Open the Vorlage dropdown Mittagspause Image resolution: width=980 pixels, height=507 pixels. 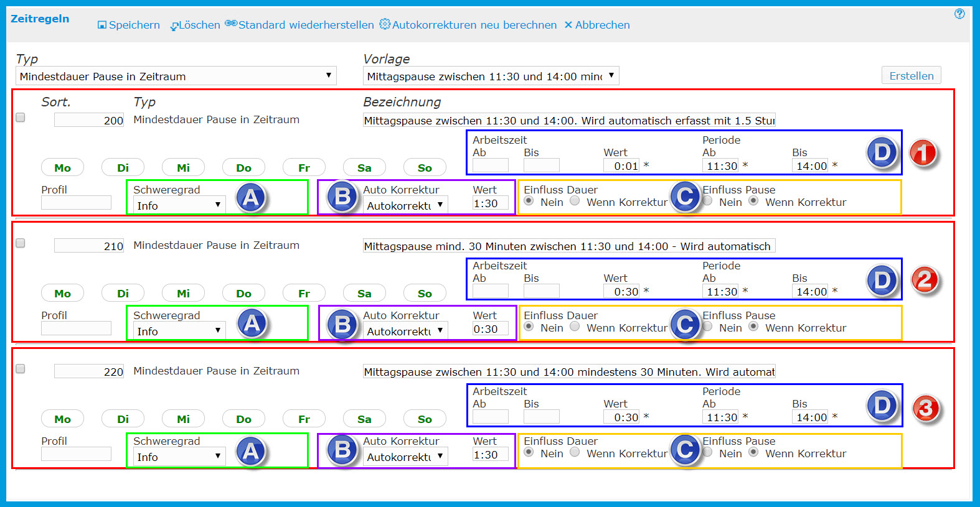tap(491, 76)
